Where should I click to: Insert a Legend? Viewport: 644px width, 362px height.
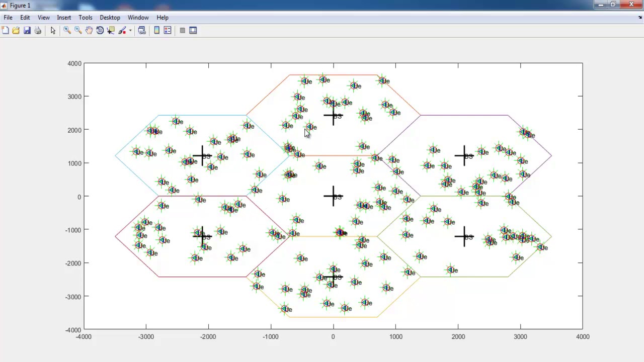168,31
